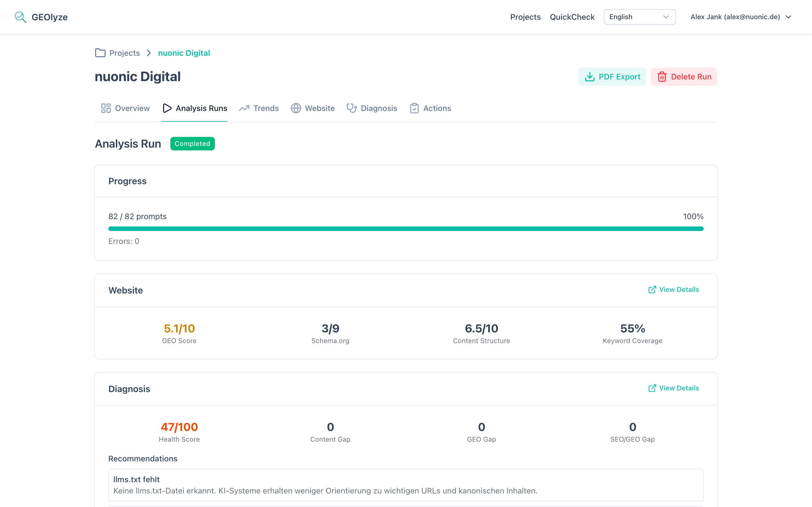The height and width of the screenshot is (507, 812).
Task: Click the Actions clipboard icon
Action: [414, 108]
